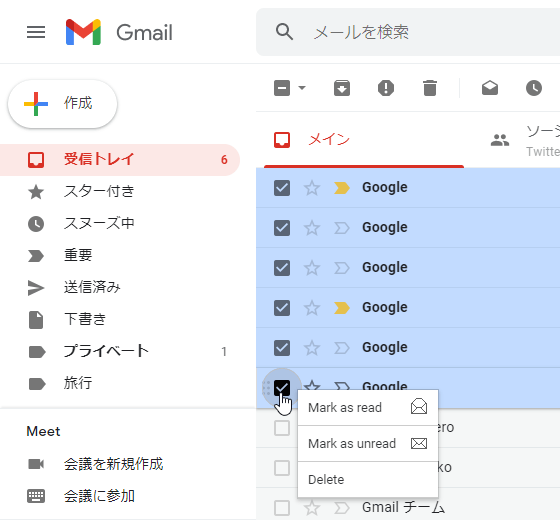Click the search magnifier icon
560x520 pixels.
284,32
